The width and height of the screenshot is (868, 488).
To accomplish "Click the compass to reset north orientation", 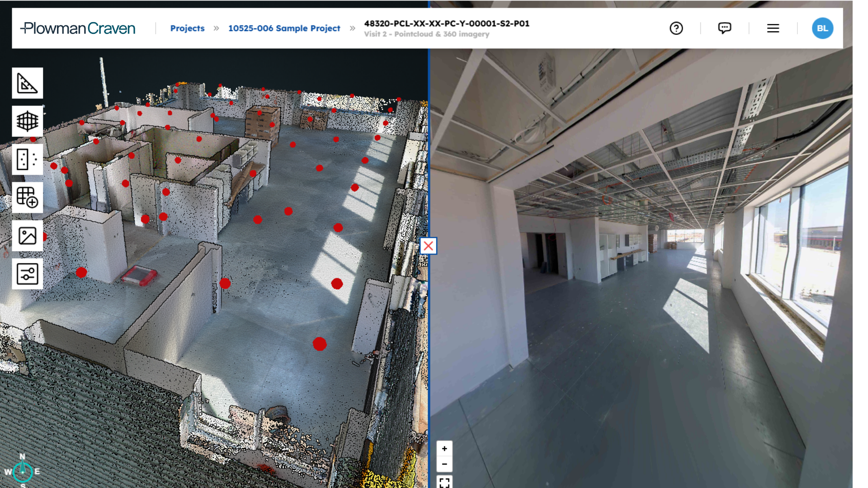I will 23,472.
